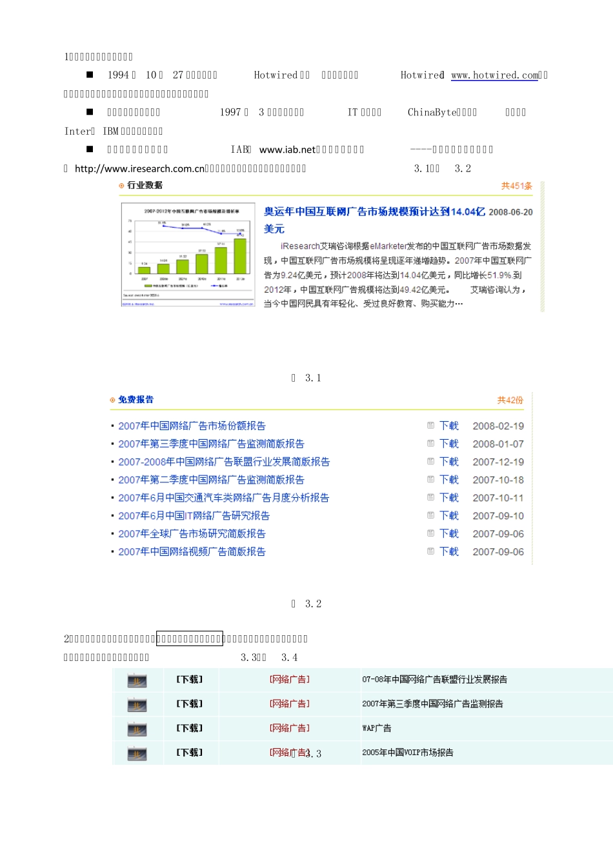Click file icon in WAP广告 row
Screen dimensions: 613x868
137,730
